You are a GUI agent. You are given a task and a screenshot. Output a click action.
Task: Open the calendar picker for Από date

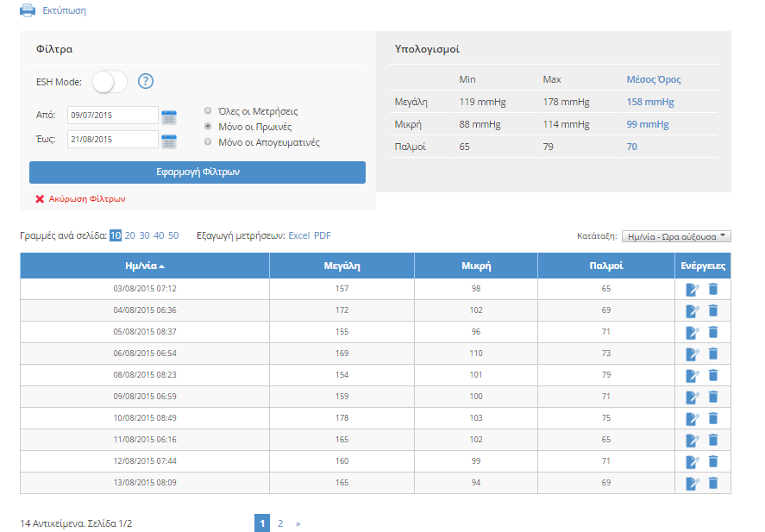[169, 116]
